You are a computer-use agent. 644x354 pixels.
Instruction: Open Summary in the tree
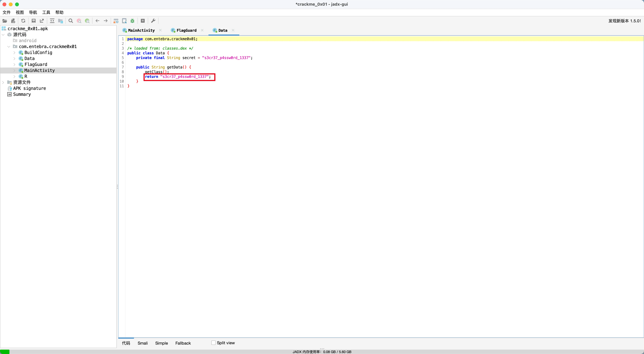point(22,94)
